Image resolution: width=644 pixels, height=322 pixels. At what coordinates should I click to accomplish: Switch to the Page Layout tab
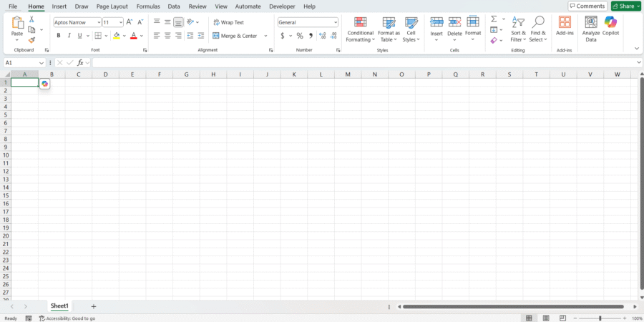click(x=112, y=6)
